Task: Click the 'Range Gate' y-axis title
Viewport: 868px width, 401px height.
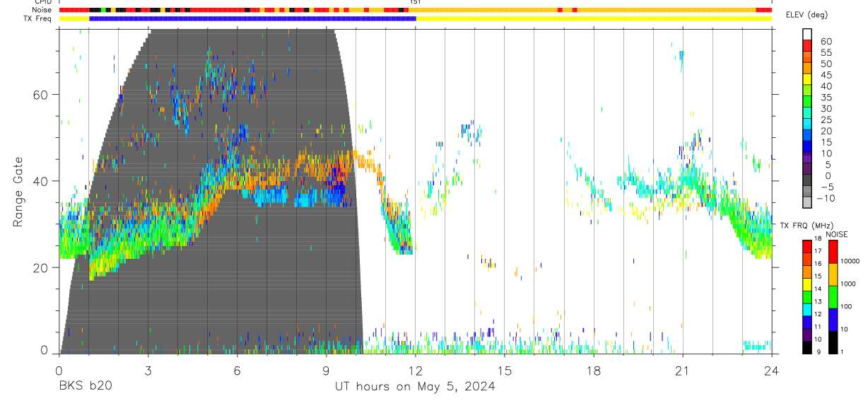Action: point(19,192)
